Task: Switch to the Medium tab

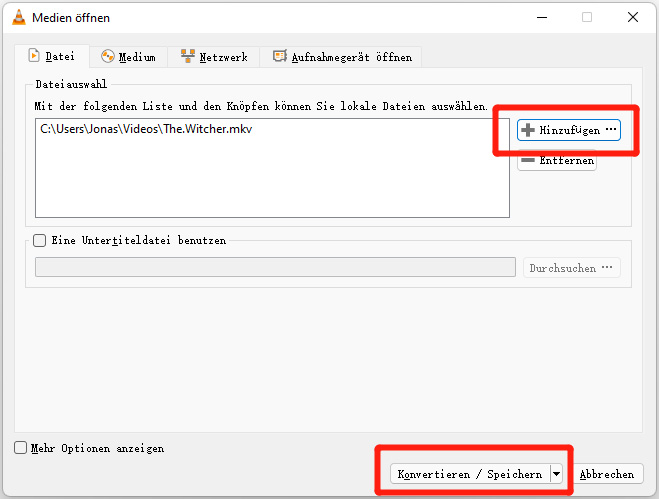Action: 128,57
